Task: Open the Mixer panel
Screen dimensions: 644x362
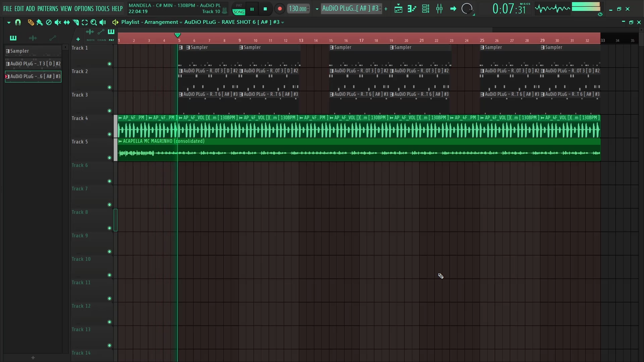Action: click(439, 9)
